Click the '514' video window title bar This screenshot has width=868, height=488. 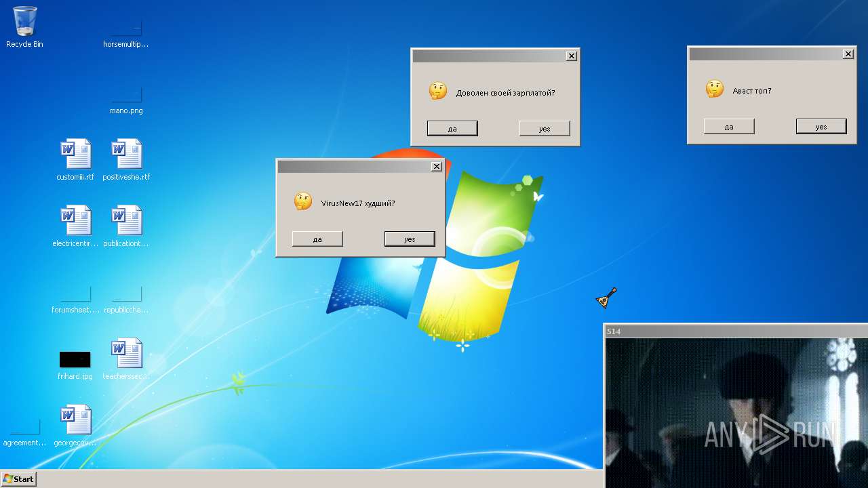736,331
